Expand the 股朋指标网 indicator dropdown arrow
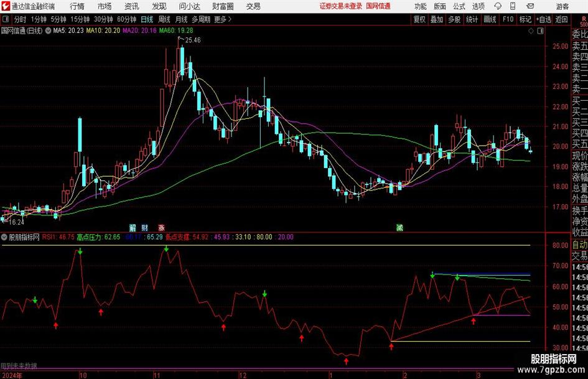 pyautogui.click(x=4, y=236)
